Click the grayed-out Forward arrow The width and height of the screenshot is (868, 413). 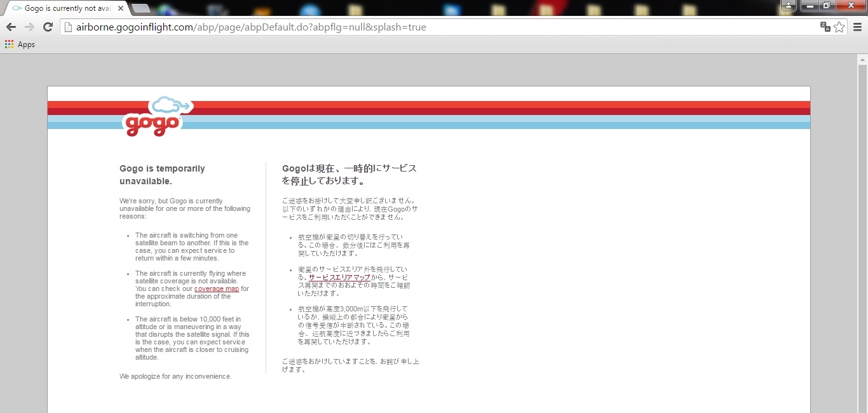point(29,27)
